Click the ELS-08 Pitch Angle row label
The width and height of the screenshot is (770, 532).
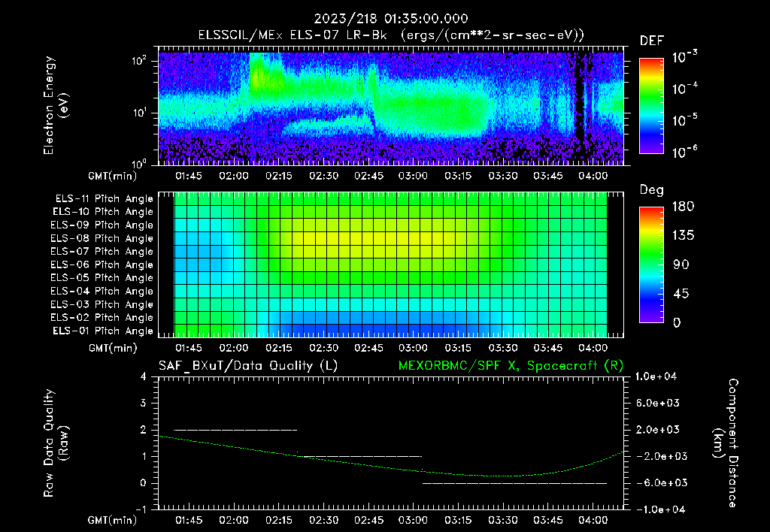tap(102, 238)
